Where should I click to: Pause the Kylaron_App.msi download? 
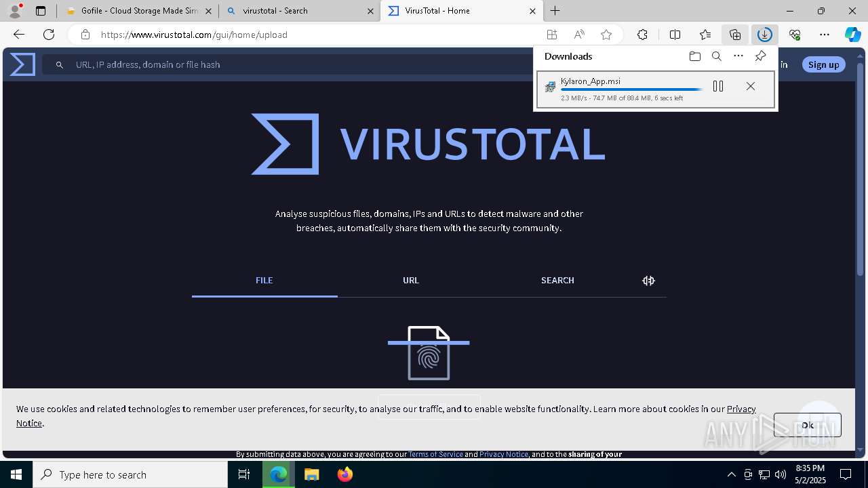pos(718,86)
